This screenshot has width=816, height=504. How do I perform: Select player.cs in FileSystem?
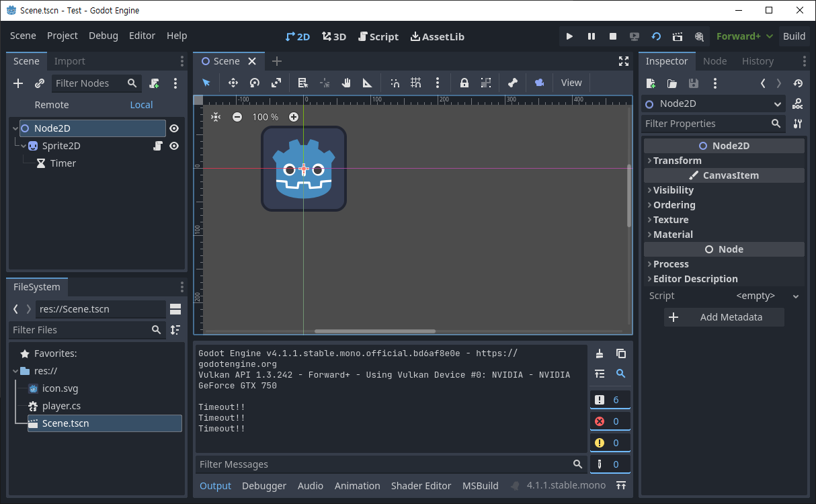coord(61,406)
